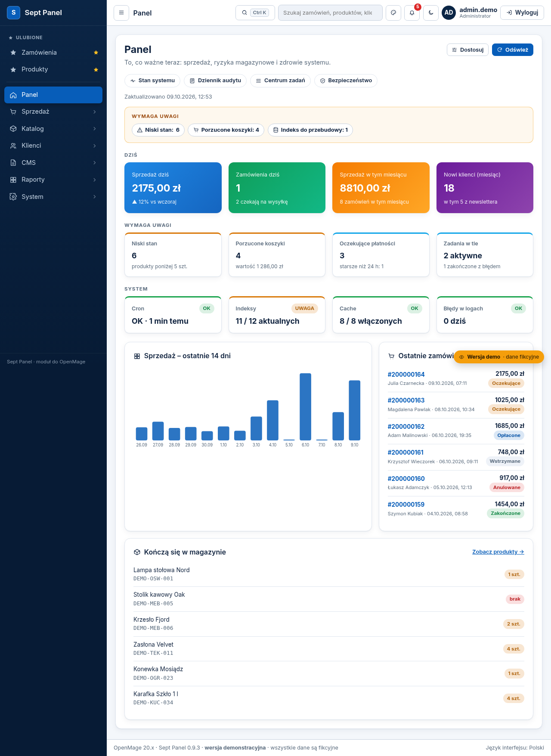
Task: Expand the Raporty sidebar menu
Action: (53, 180)
